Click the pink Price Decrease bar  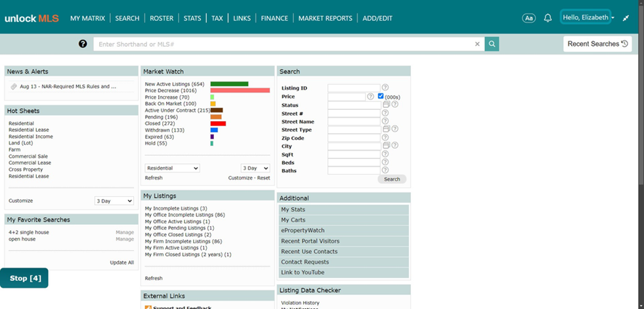[240, 91]
